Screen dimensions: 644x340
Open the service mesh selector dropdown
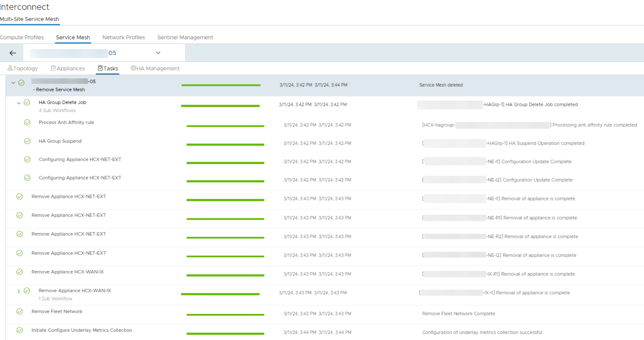(x=158, y=53)
